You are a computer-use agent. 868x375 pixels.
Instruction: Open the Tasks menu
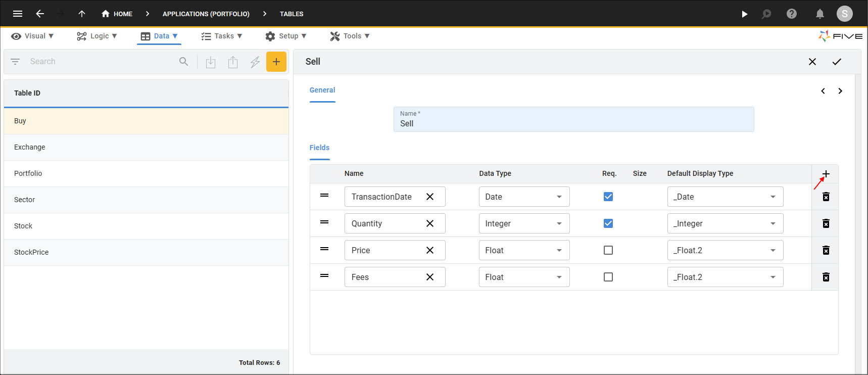222,36
